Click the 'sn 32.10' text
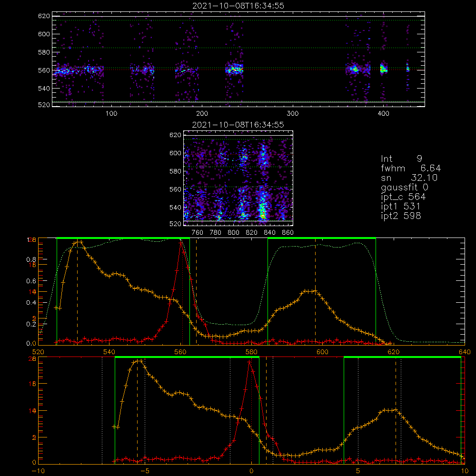Screen dimensions: 476x476 [x=409, y=178]
